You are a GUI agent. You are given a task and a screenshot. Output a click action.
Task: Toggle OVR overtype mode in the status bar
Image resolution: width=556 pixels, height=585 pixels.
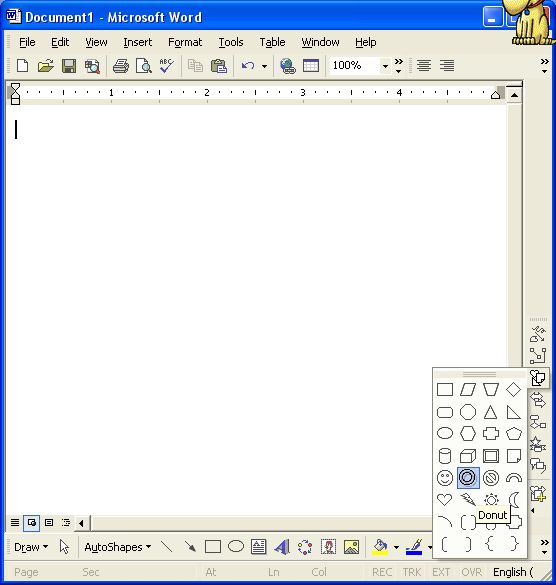click(x=472, y=572)
